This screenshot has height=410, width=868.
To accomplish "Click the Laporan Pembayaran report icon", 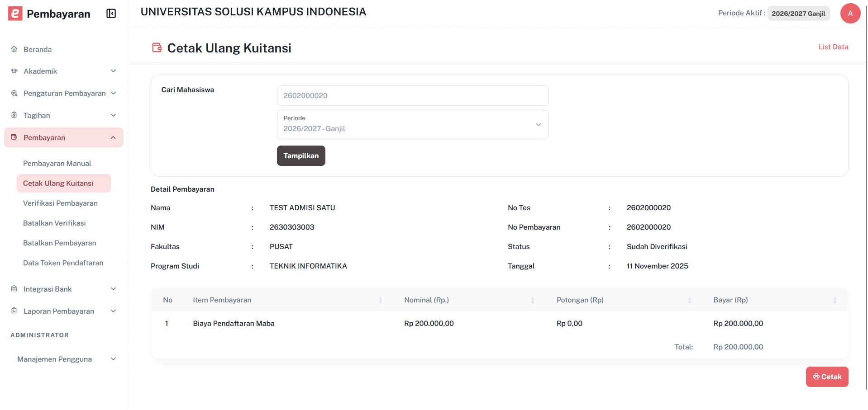I will pyautogui.click(x=14, y=311).
